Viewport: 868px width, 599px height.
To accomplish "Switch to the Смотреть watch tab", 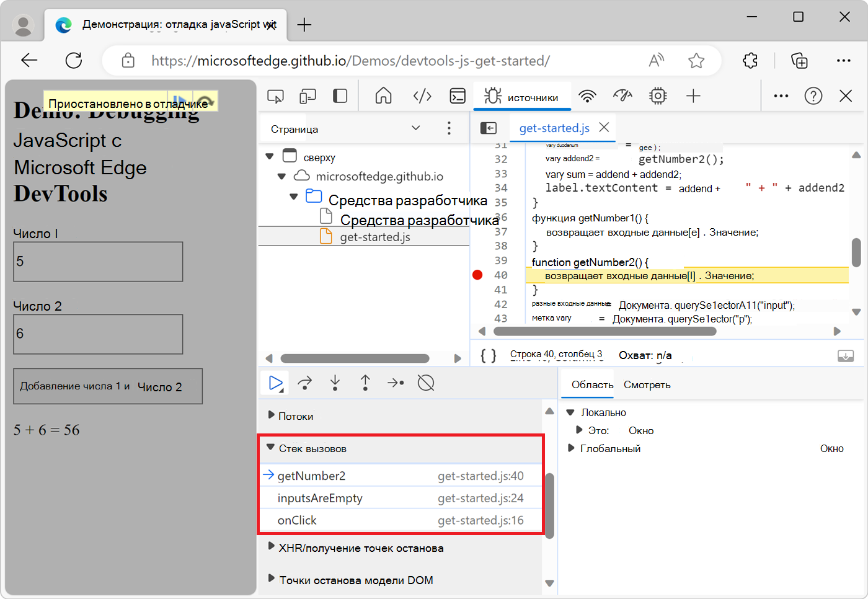I will click(x=647, y=384).
